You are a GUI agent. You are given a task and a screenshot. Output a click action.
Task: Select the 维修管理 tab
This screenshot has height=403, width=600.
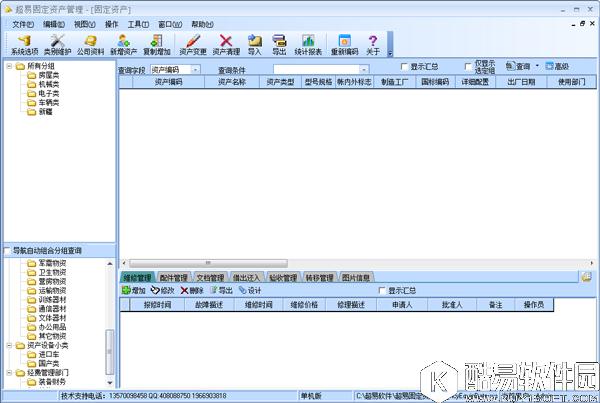137,277
